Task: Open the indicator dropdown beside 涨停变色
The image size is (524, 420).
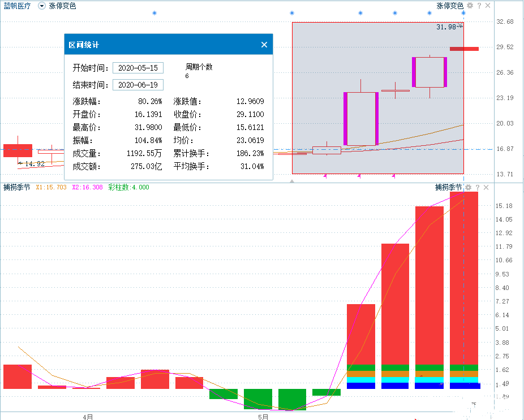Action: [41, 6]
